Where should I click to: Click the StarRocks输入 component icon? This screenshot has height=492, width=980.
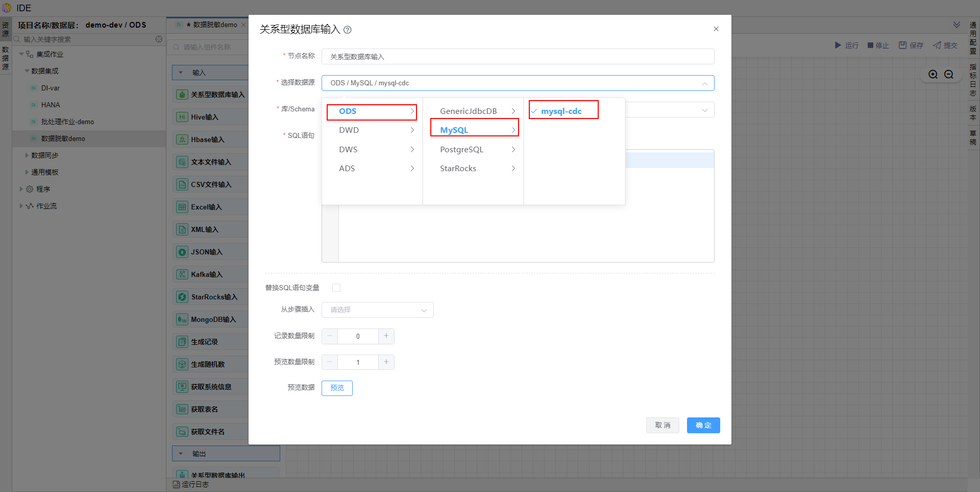point(182,297)
